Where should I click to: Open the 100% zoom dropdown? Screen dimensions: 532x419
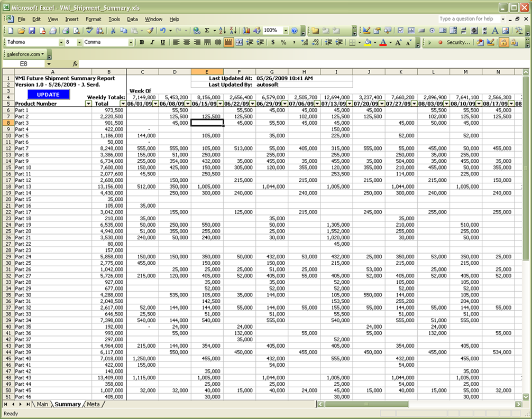286,31
